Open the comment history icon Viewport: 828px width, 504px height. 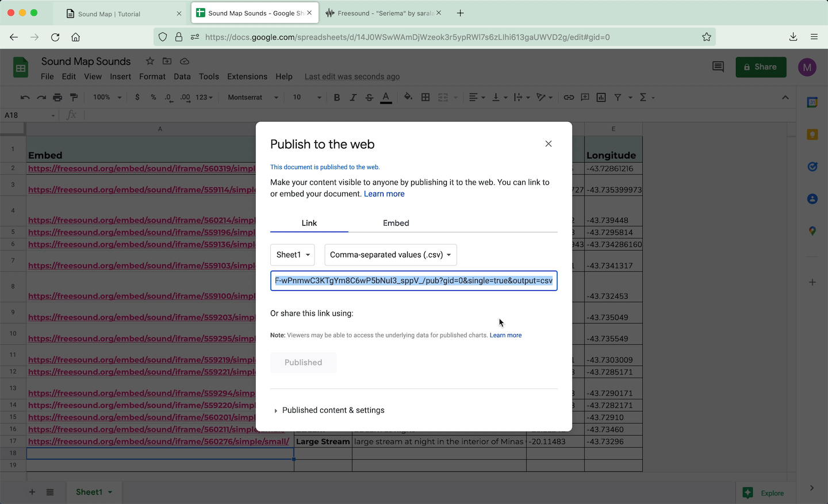(x=718, y=67)
